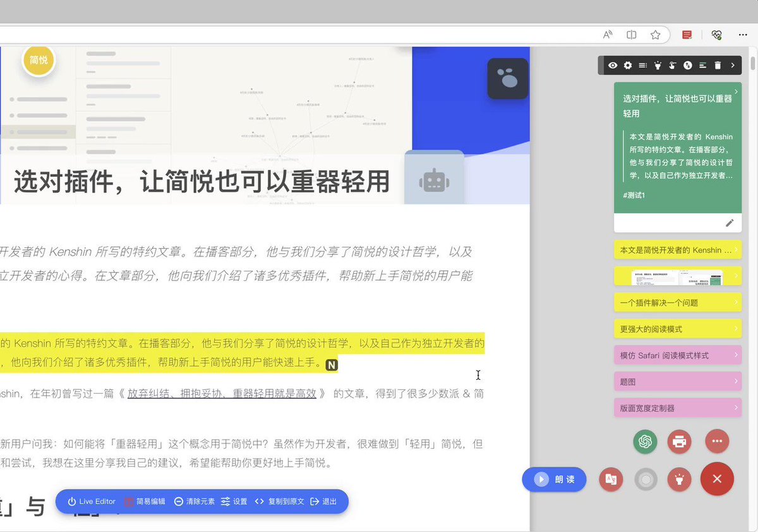Screen dimensions: 758x532
Task: Click the up-down sort arrows icon
Action: 687,65
